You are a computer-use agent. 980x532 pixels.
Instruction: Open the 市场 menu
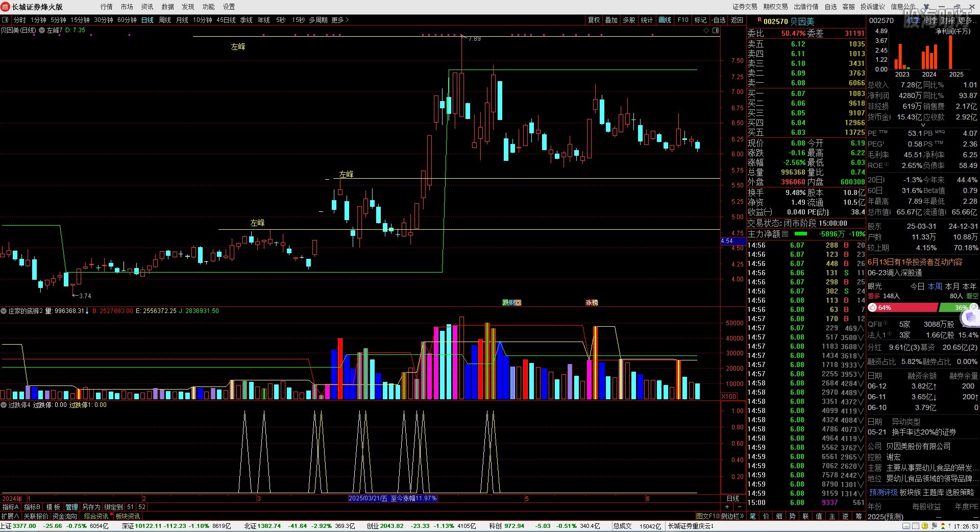127,7
